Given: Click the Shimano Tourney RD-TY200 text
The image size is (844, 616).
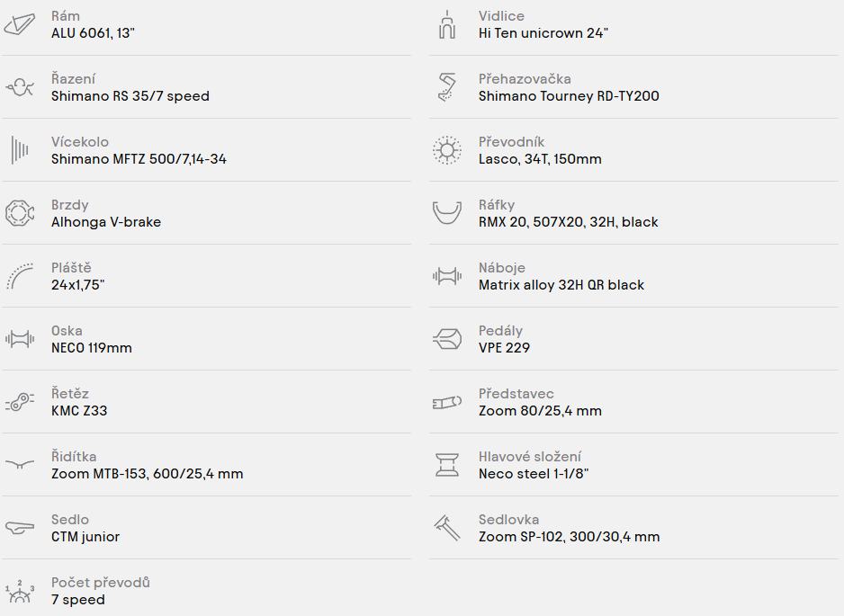Looking at the screenshot, I should click(x=569, y=96).
